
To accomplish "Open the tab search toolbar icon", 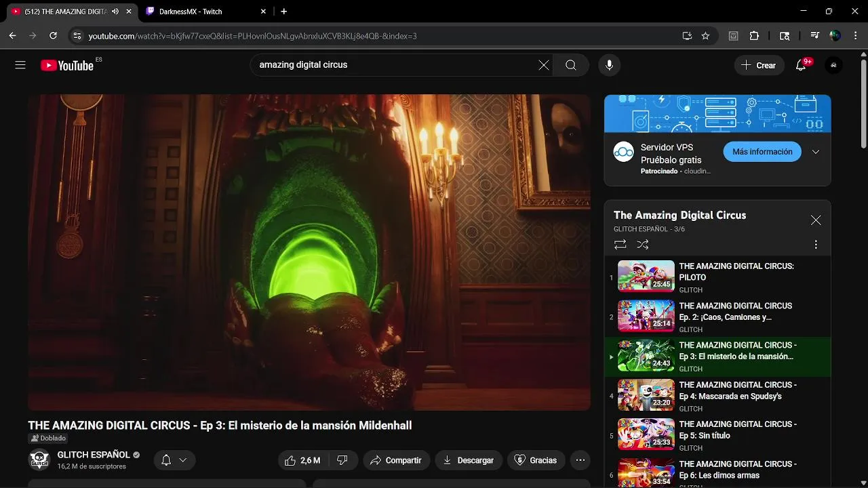I will 785,36.
